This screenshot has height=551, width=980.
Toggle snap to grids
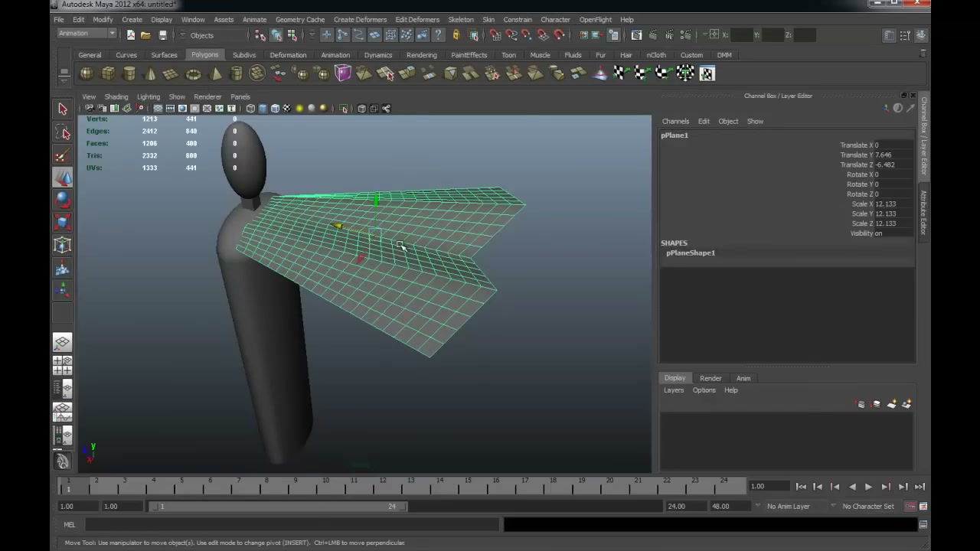tap(495, 35)
